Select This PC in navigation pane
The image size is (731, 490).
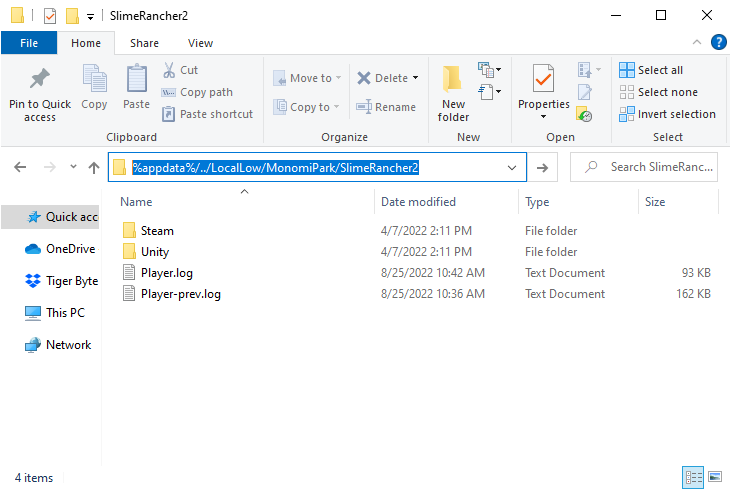point(55,312)
